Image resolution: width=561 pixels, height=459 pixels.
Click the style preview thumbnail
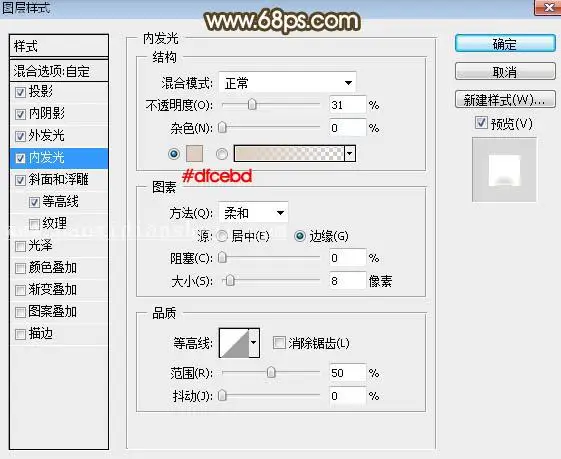coord(504,170)
